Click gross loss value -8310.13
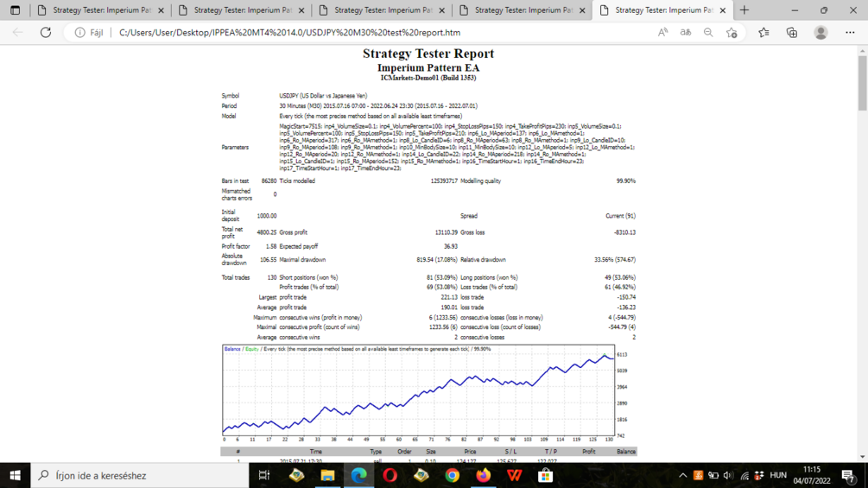The image size is (868, 488). tap(624, 232)
